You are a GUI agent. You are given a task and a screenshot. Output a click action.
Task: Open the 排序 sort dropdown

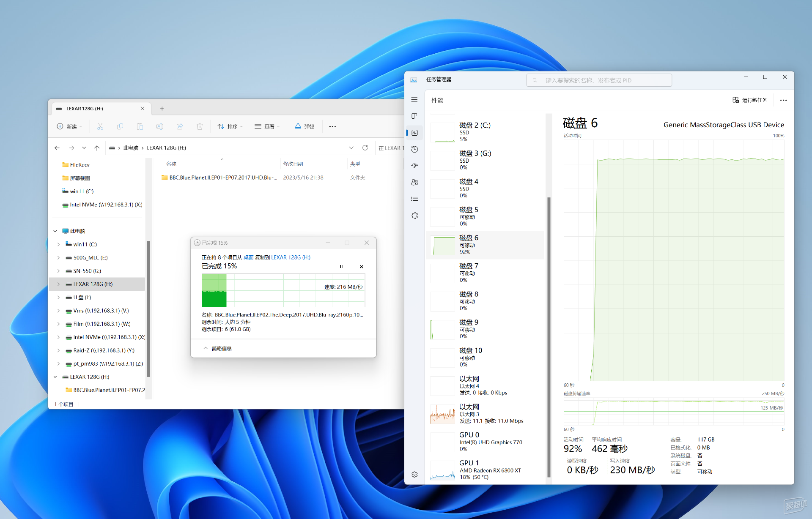point(230,126)
